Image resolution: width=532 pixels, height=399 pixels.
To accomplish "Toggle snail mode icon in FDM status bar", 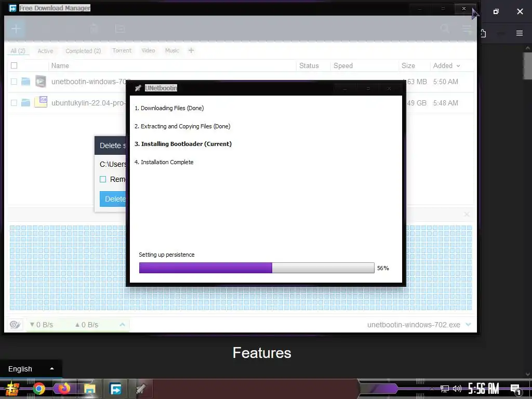I will (x=15, y=325).
